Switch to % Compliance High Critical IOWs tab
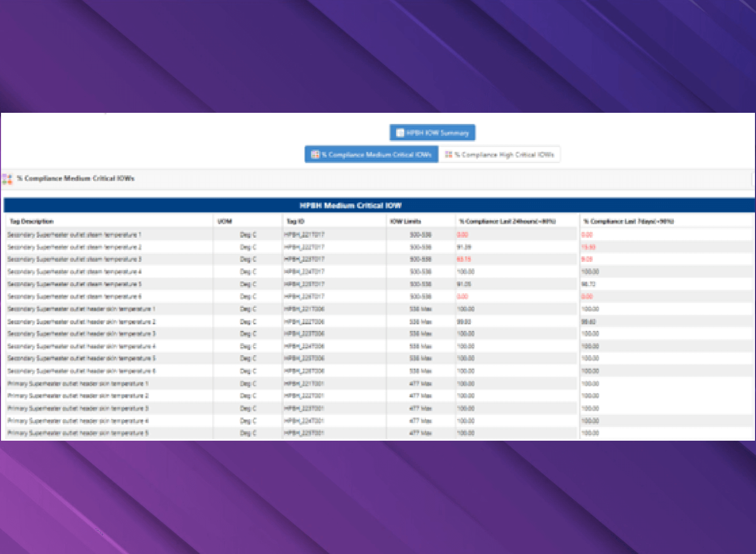 [499, 155]
